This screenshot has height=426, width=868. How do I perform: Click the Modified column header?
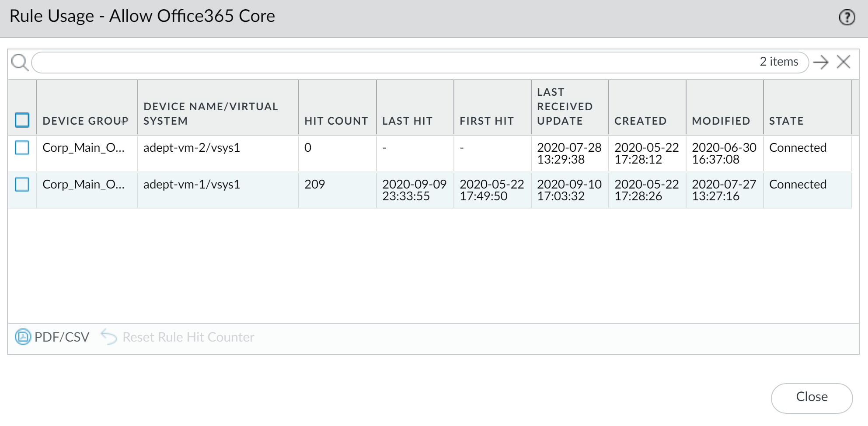coord(721,121)
